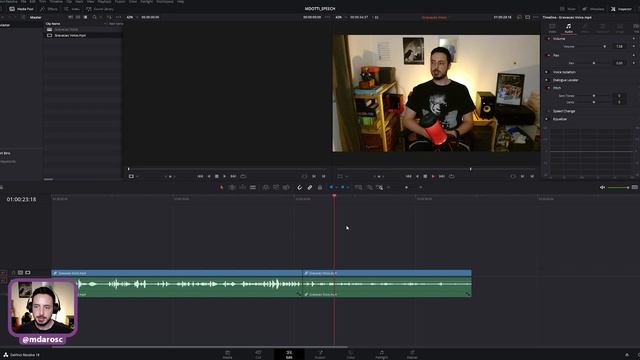Click the blue Flag icon
Screen dimensions: 640x360
[x=331, y=187]
